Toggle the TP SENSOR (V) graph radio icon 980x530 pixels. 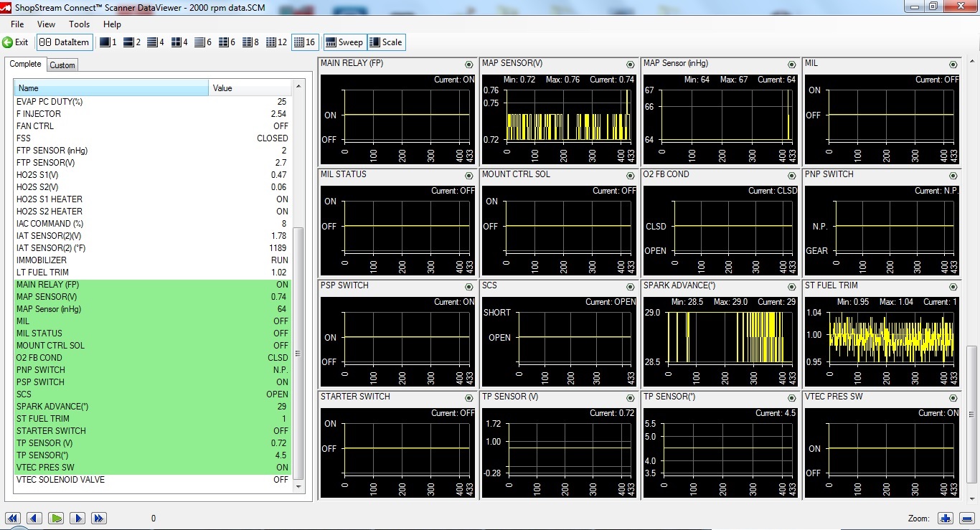tap(631, 398)
